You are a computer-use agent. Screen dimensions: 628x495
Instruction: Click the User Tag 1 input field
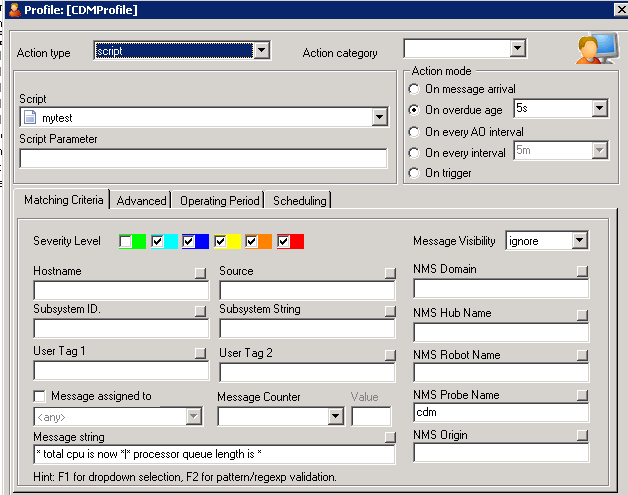point(121,370)
